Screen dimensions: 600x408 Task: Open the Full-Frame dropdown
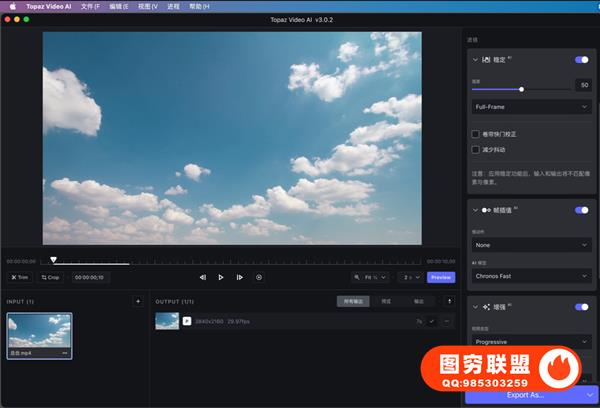(530, 105)
